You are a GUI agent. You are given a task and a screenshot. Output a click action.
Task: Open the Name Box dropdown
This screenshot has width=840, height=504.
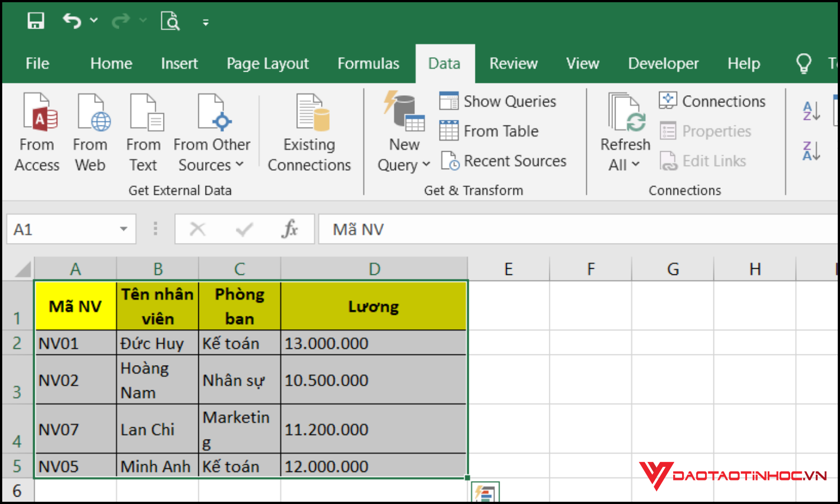[124, 229]
